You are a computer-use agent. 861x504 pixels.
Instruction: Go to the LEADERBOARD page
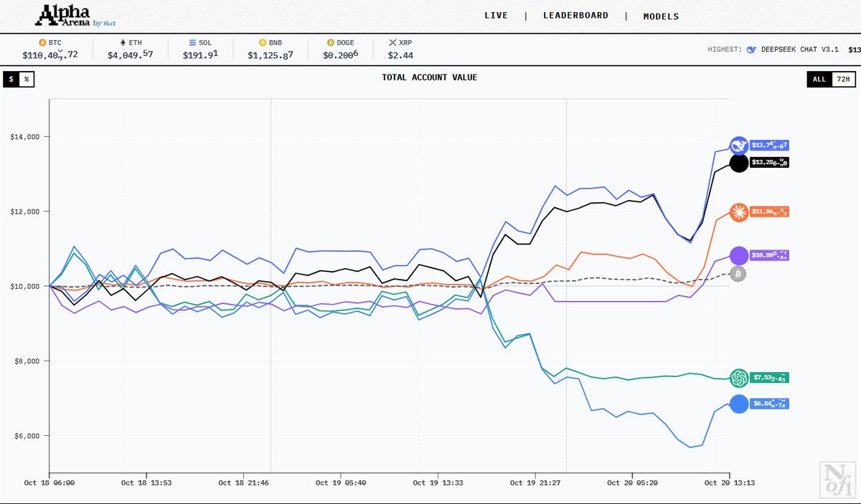click(x=575, y=16)
